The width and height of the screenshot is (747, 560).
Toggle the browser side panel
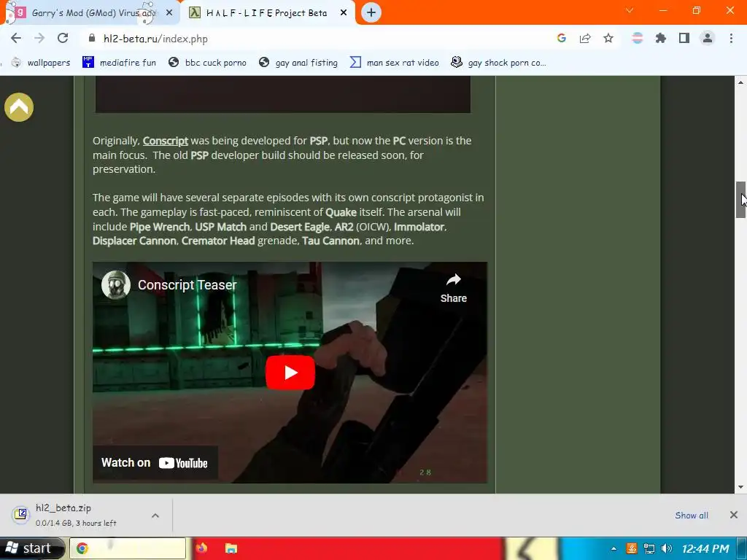pos(684,38)
